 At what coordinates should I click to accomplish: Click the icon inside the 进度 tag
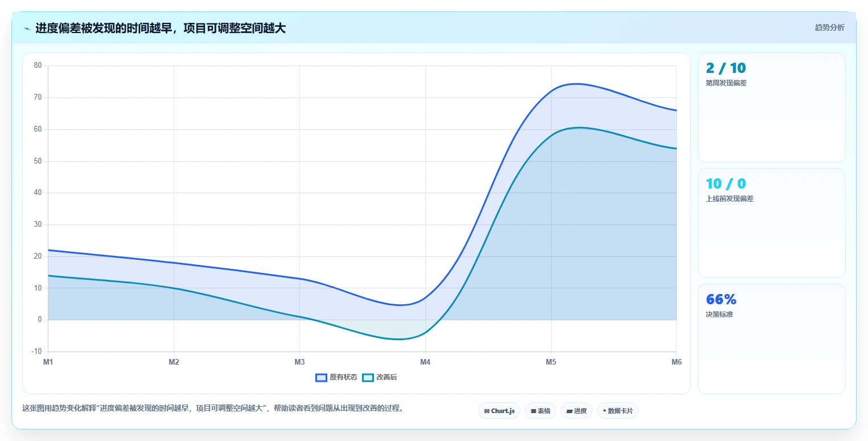(x=569, y=411)
